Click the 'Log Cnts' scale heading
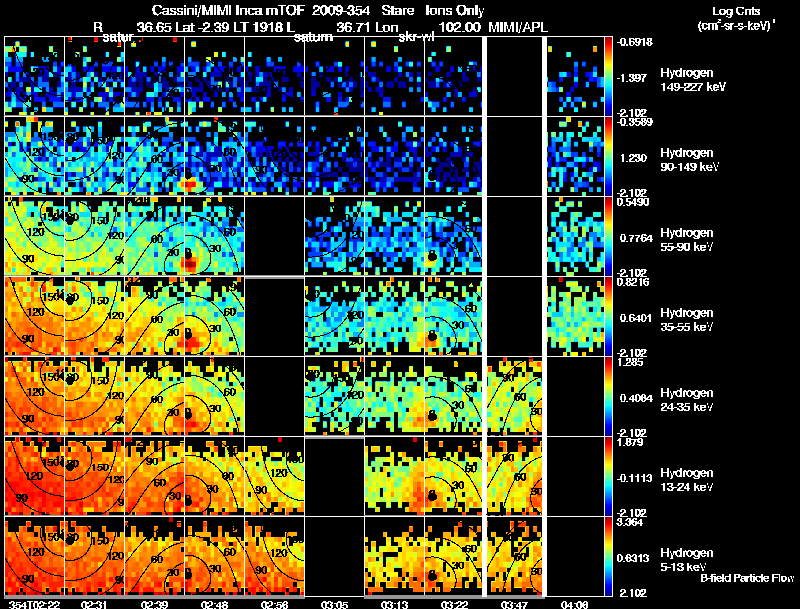Viewport: 800px width, 609px height. pyautogui.click(x=736, y=11)
